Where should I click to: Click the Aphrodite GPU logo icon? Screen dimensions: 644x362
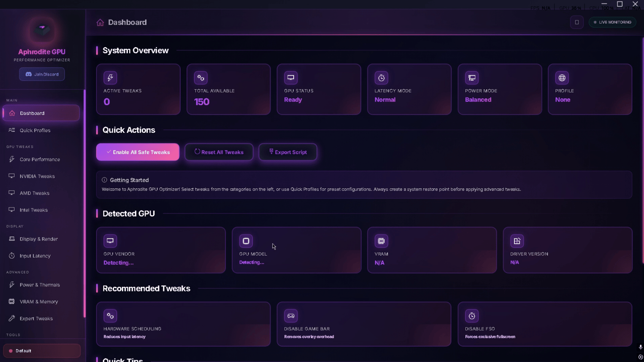click(x=42, y=30)
